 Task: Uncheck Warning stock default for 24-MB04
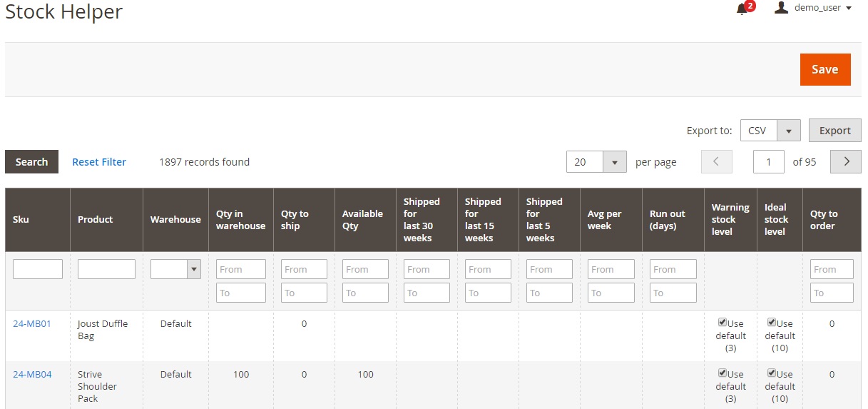click(723, 373)
